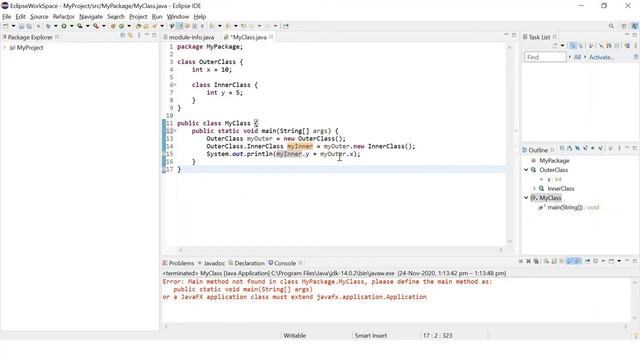Click Collapse All in Package Explorer
The image size is (640, 360).
122,36
